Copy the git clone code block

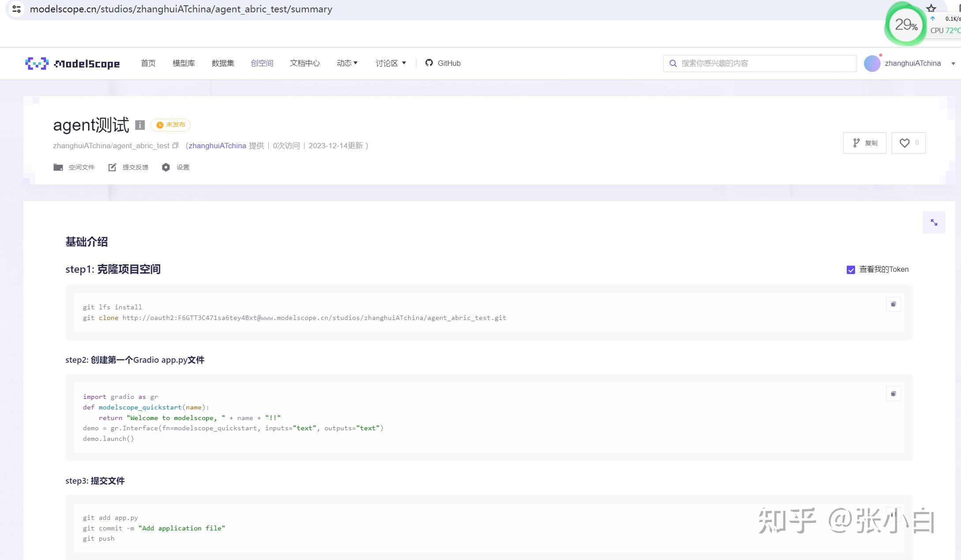[893, 304]
